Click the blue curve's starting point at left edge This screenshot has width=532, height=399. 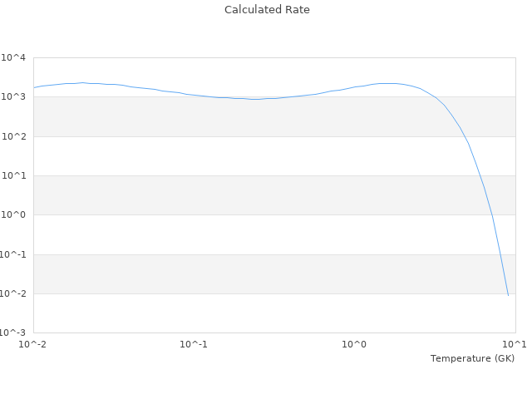coord(34,87)
